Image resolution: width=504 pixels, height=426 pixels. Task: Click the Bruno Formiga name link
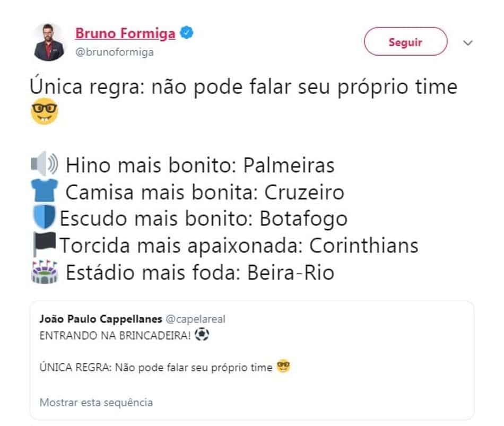[125, 33]
